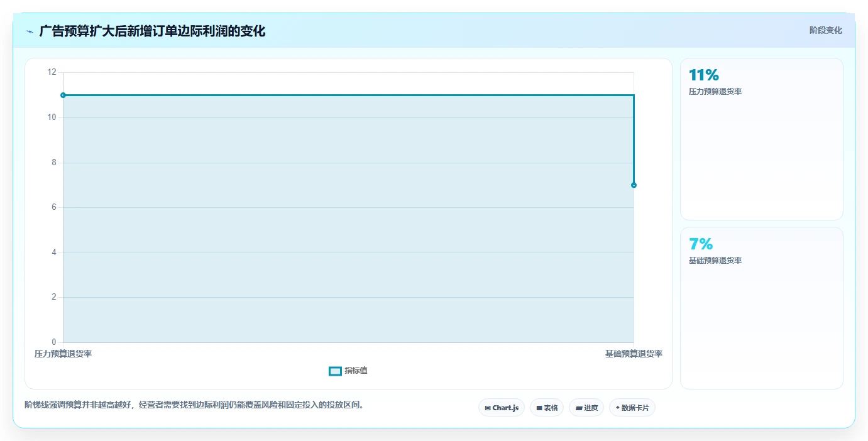Select the 数据卡片 tag chip
Image resolution: width=868 pixels, height=441 pixels.
(632, 408)
